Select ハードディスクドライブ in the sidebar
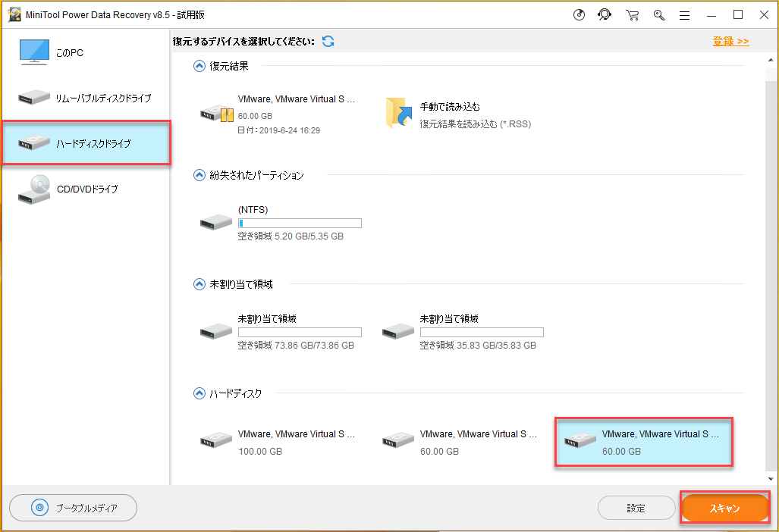Viewport: 779px width, 532px height. pyautogui.click(x=86, y=143)
